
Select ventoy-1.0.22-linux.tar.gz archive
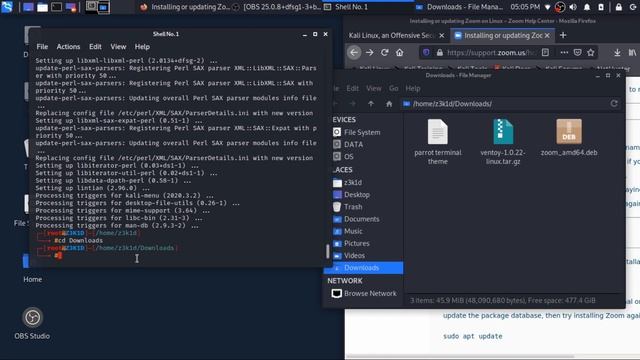click(x=503, y=142)
